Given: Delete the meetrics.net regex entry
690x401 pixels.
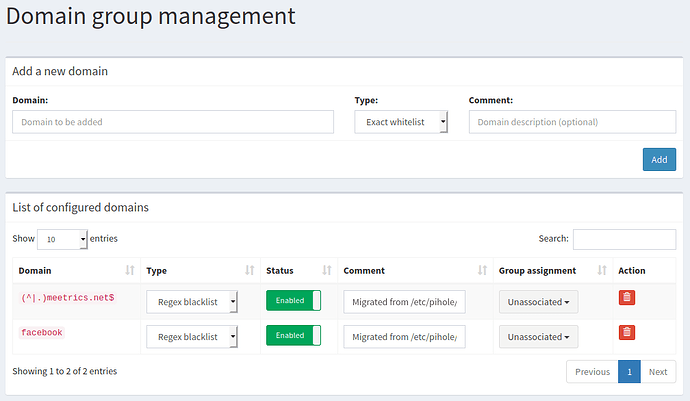Looking at the screenshot, I should tap(627, 297).
